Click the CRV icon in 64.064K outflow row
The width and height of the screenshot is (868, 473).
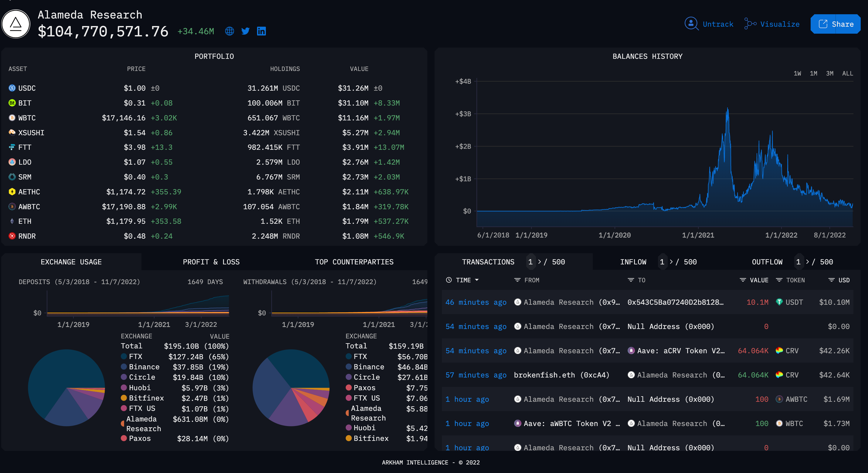click(779, 351)
